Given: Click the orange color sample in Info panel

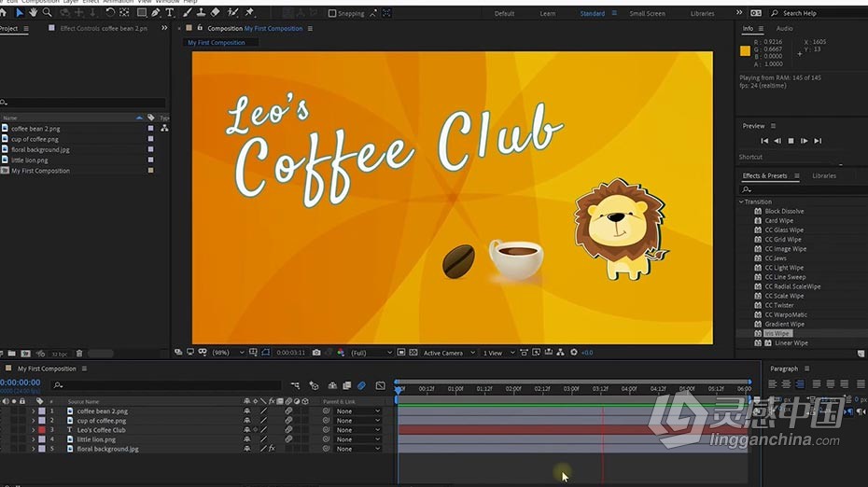Looking at the screenshot, I should 745,51.
